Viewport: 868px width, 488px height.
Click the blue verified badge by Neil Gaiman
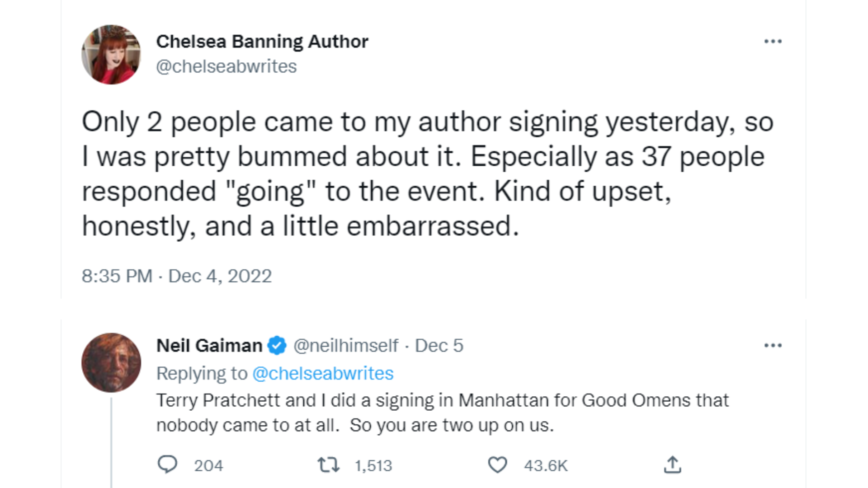277,346
